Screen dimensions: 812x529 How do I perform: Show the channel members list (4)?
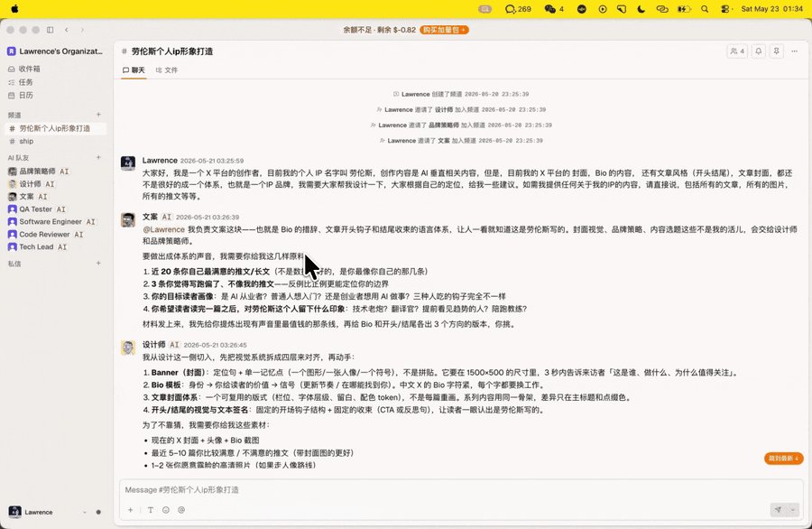point(737,51)
